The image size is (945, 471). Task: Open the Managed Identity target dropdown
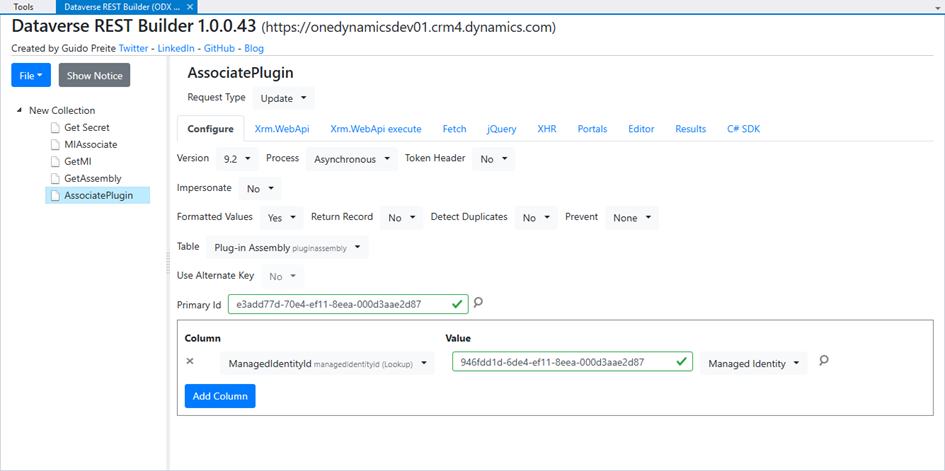click(753, 363)
